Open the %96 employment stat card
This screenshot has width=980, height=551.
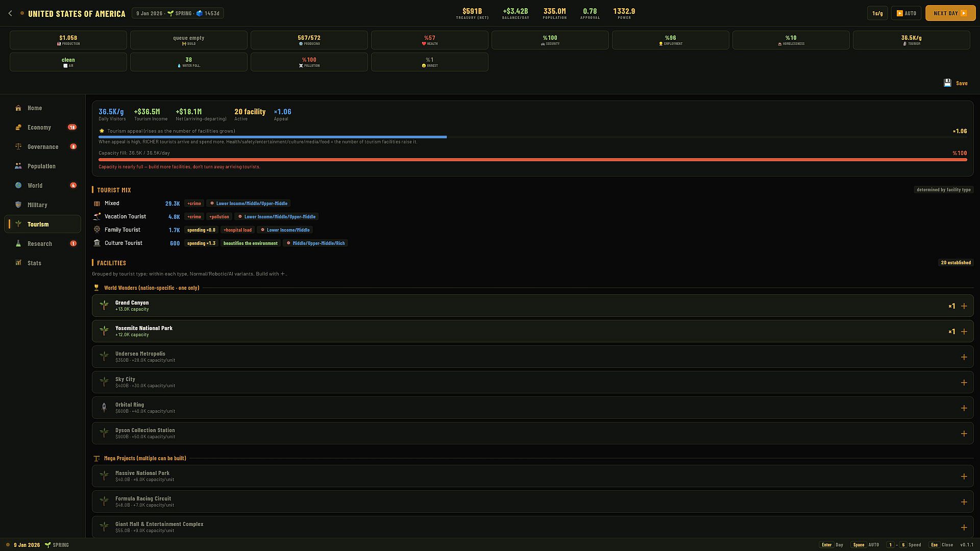(x=671, y=40)
